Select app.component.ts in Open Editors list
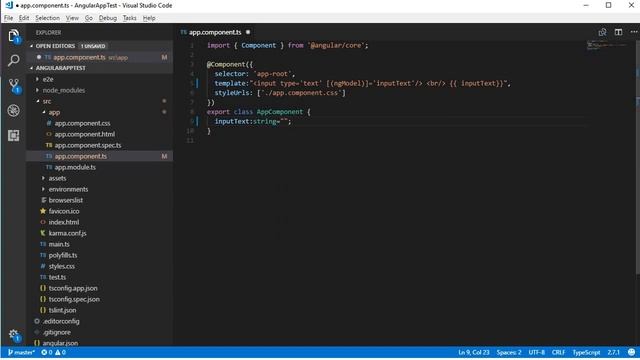This screenshot has width=640, height=360. (100, 57)
